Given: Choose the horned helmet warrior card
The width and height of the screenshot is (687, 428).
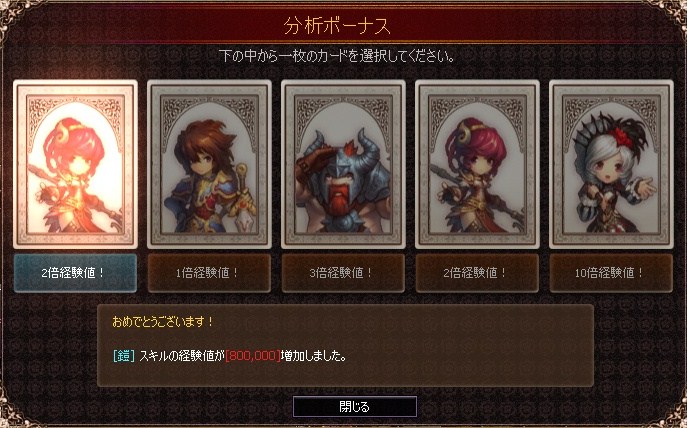Looking at the screenshot, I should pyautogui.click(x=344, y=164).
